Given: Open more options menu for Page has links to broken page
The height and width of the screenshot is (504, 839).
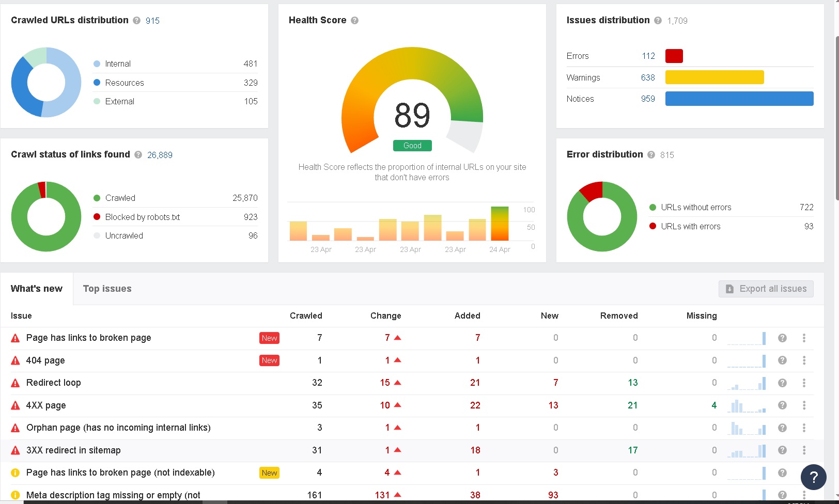Looking at the screenshot, I should [804, 338].
